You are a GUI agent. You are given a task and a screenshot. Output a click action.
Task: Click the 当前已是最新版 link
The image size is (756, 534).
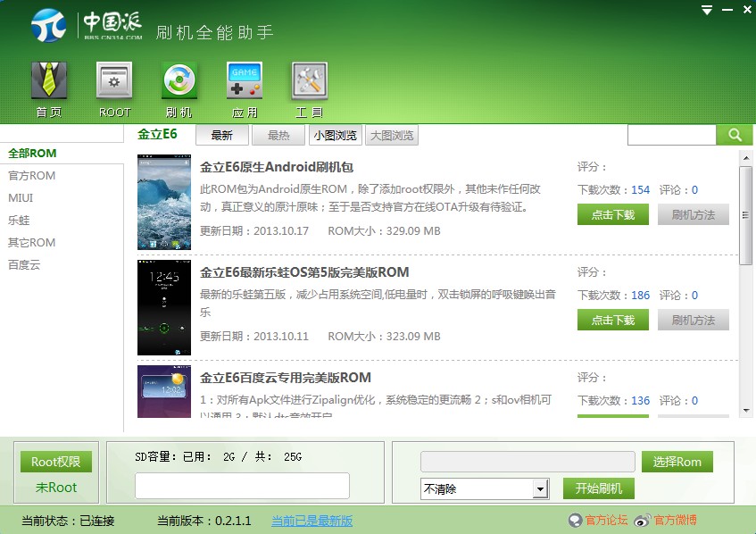312,521
